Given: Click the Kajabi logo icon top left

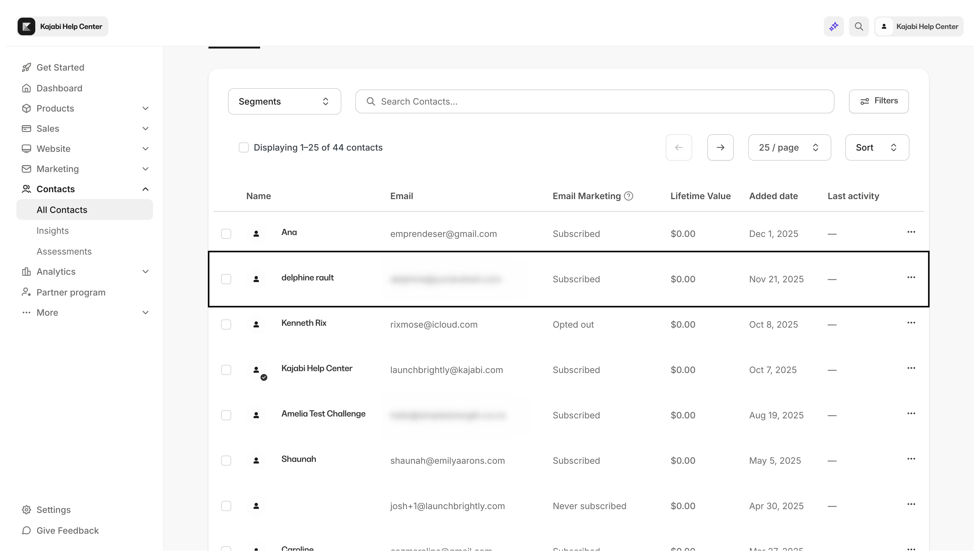Looking at the screenshot, I should pos(26,26).
